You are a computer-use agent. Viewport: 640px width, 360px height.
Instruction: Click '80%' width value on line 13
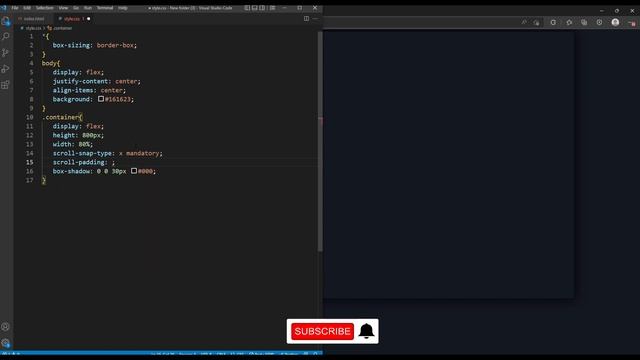point(84,144)
